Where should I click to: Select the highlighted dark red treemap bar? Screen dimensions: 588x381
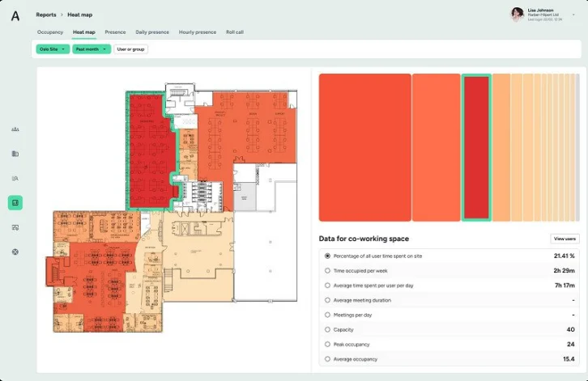point(476,147)
